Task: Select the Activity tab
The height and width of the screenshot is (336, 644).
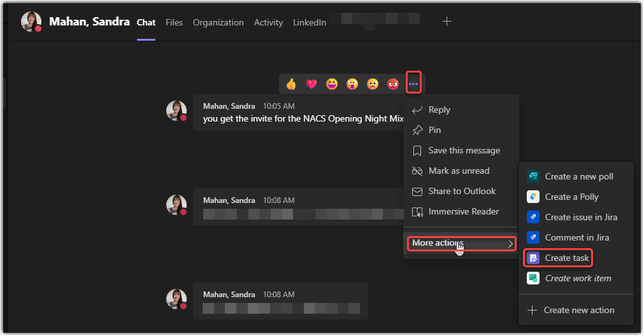Action: click(x=268, y=22)
